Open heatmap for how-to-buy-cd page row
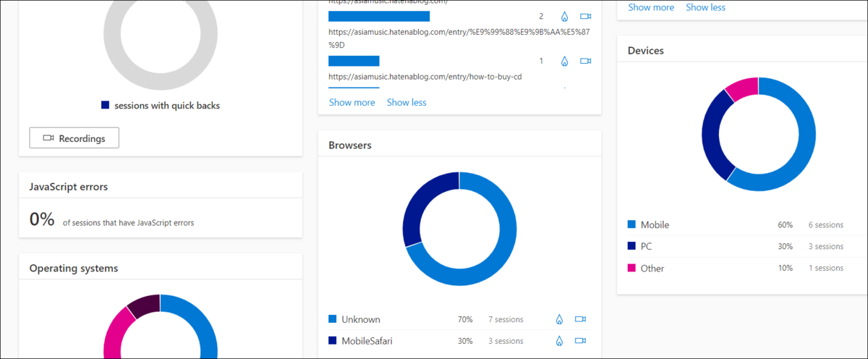 click(x=565, y=62)
